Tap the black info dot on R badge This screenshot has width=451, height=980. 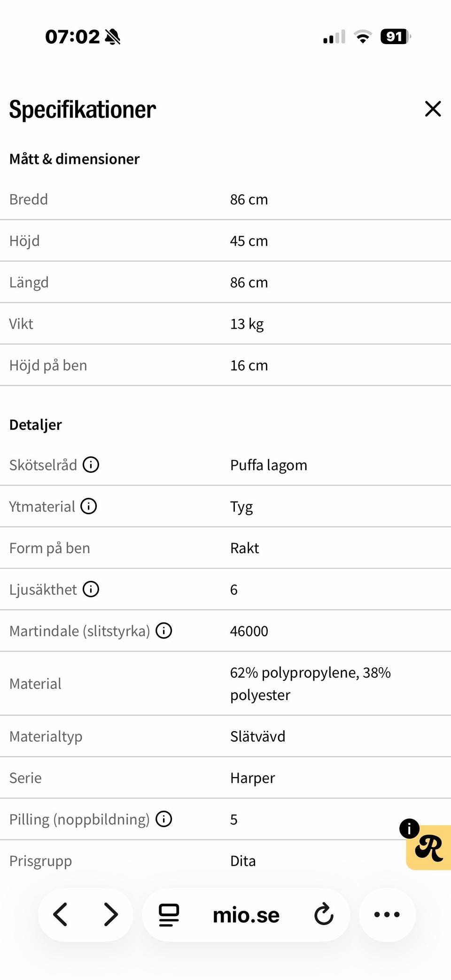point(409,828)
